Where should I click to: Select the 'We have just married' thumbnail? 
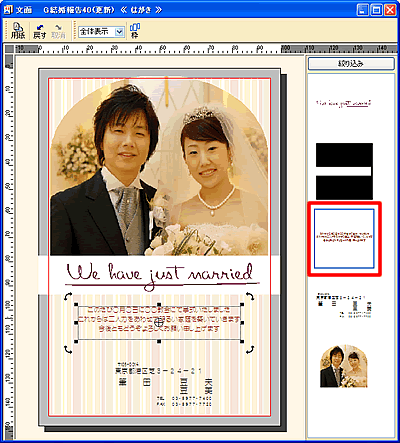coord(344,103)
